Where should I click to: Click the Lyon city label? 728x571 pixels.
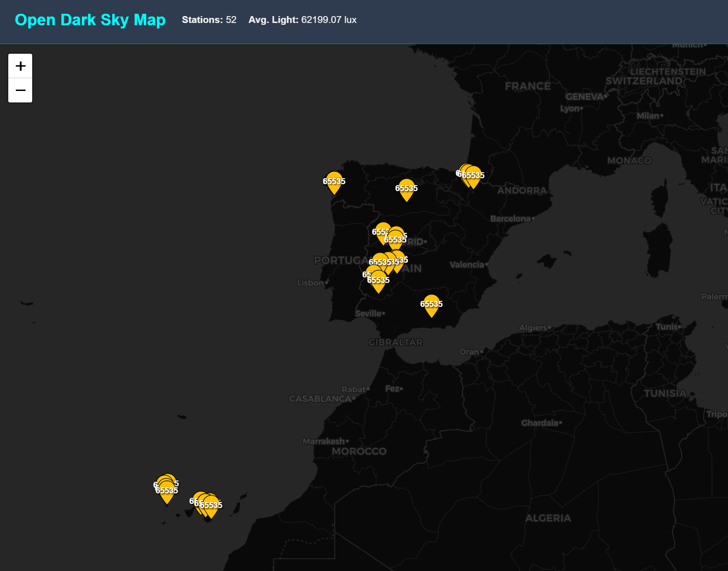(x=570, y=108)
